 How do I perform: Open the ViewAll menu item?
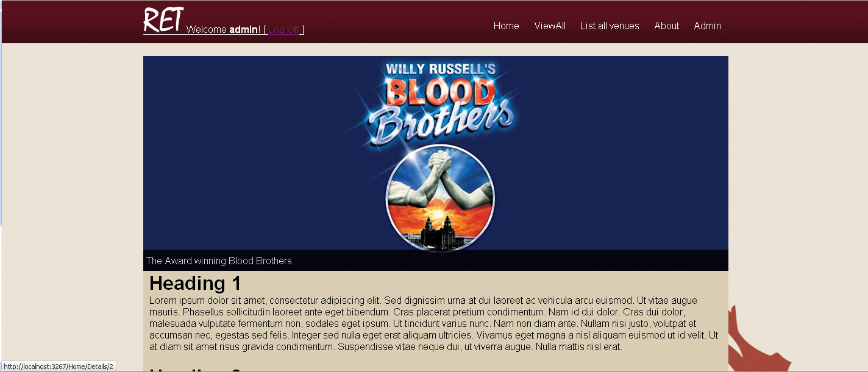coord(550,26)
